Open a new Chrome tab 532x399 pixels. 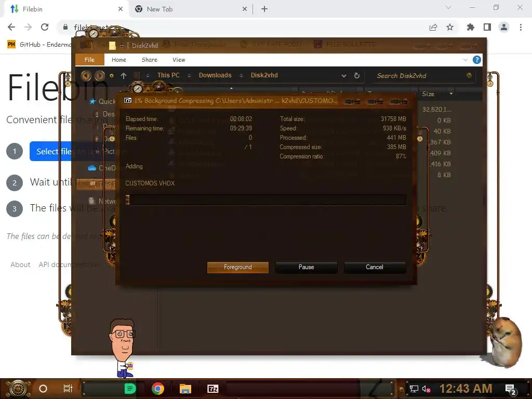click(x=264, y=9)
